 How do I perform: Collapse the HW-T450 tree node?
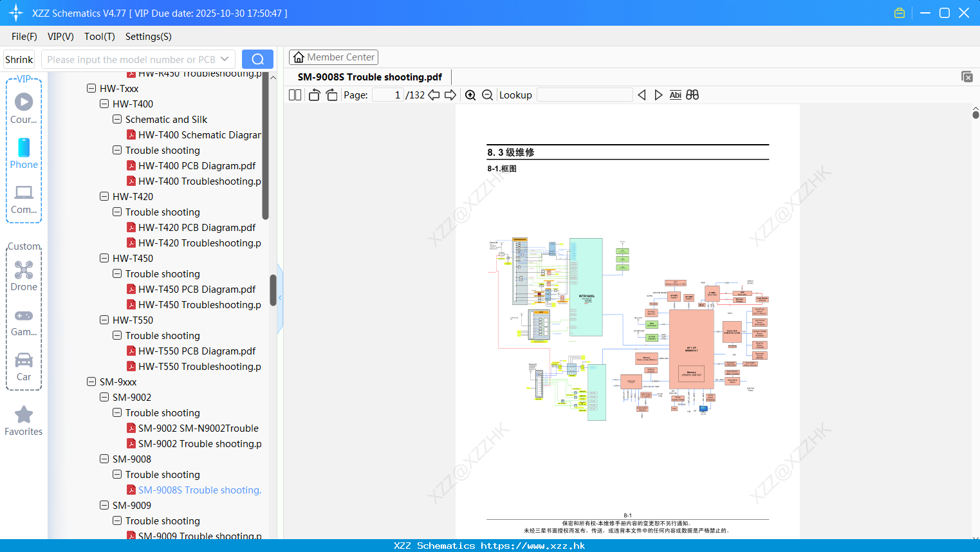104,259
